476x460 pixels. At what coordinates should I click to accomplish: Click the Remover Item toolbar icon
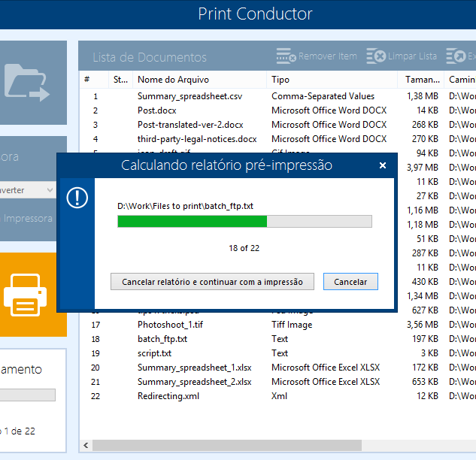pyautogui.click(x=286, y=56)
